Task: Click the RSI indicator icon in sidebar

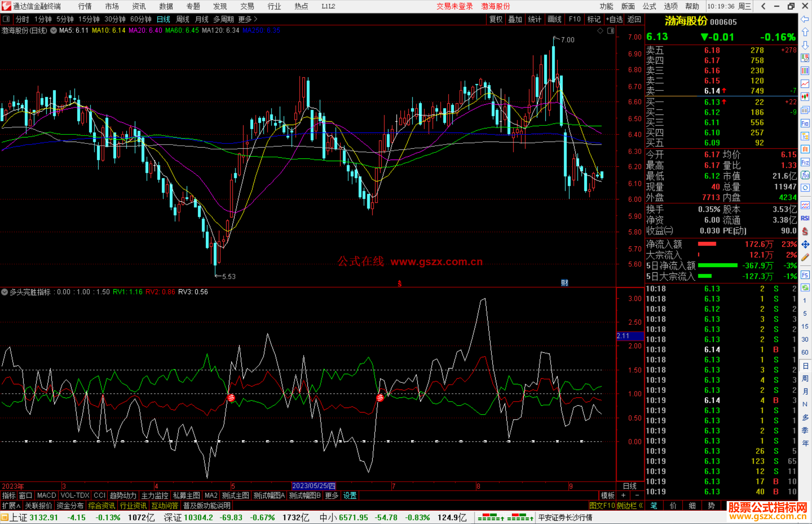Action: (805, 218)
